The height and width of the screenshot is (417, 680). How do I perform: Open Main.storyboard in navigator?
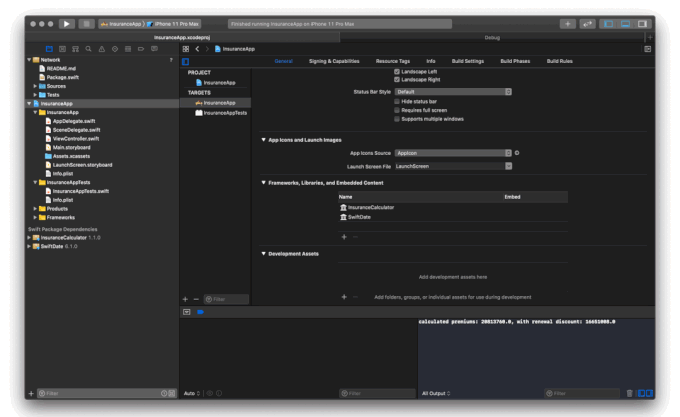[72, 147]
